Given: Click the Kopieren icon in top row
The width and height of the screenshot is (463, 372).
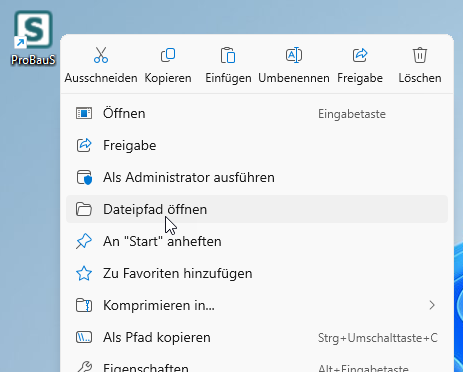Looking at the screenshot, I should tap(168, 55).
